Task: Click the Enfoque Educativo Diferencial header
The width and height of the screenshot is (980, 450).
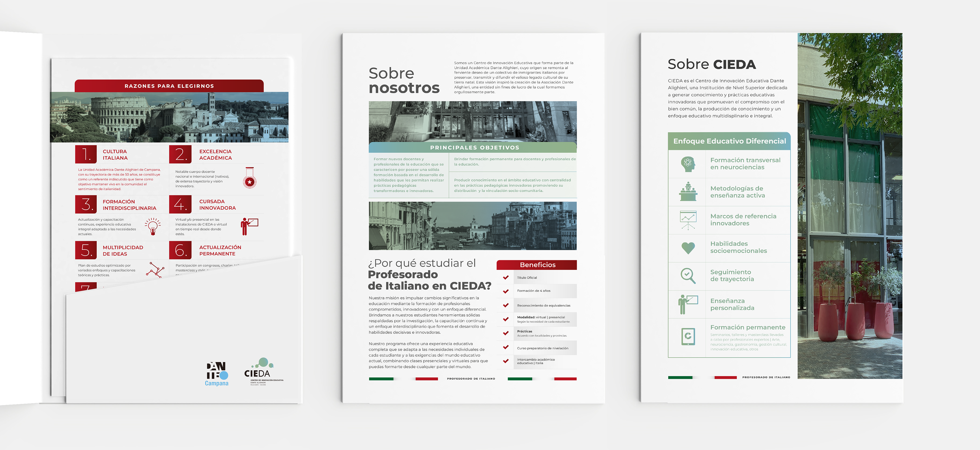Action: 729,141
